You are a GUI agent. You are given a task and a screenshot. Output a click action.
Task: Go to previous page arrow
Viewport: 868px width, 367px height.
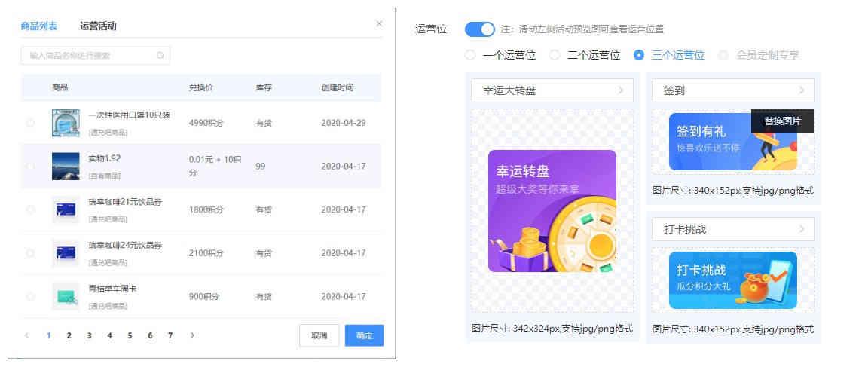pos(26,335)
